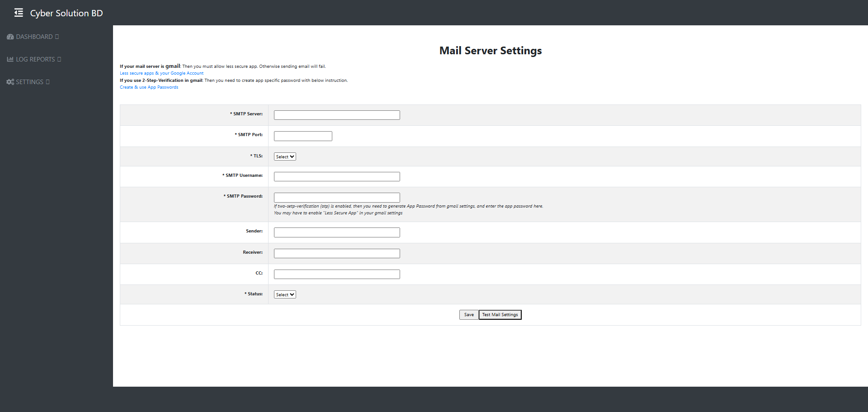Click the 2-Step-Verification in gmail note
Image resolution: width=868 pixels, height=412 pixels.
click(x=234, y=81)
